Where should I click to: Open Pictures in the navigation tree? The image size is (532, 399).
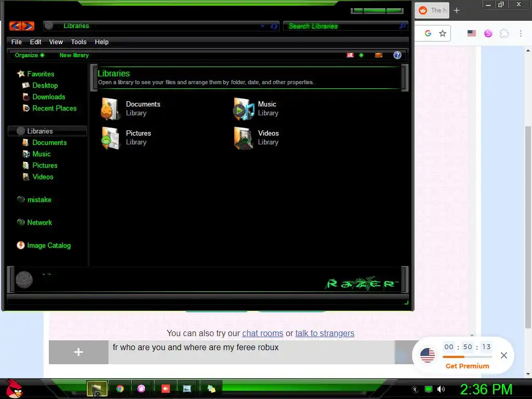[x=39, y=166]
